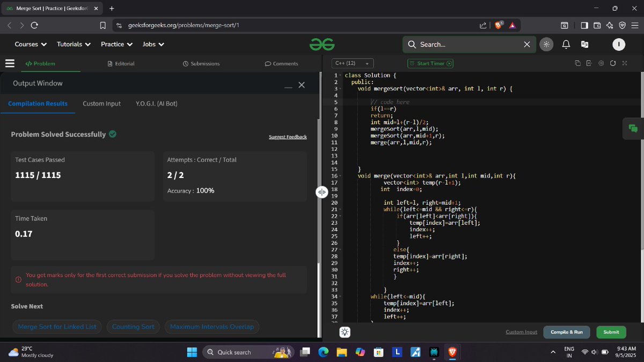Open the Y.O.G.I. (AI Bot) tab
This screenshot has height=362, width=644.
157,104
